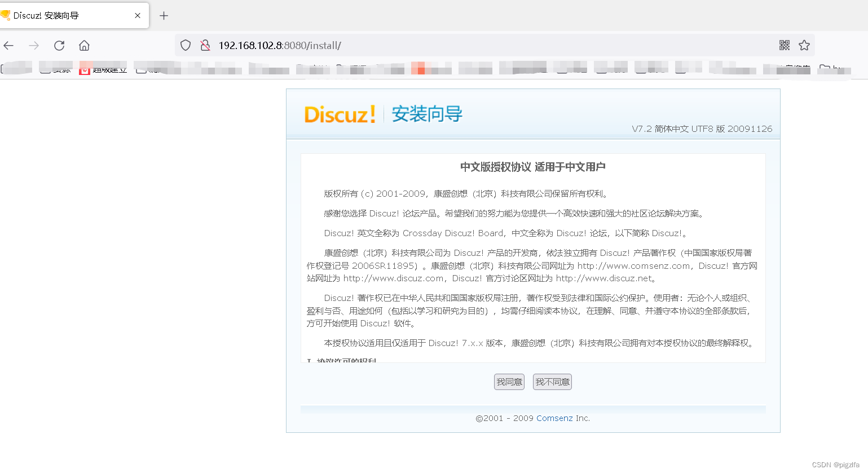Reload the Discuz! install page

[x=59, y=45]
